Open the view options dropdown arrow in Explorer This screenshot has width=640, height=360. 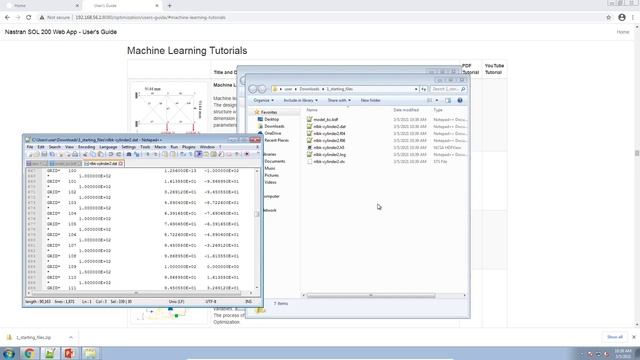click(x=437, y=100)
